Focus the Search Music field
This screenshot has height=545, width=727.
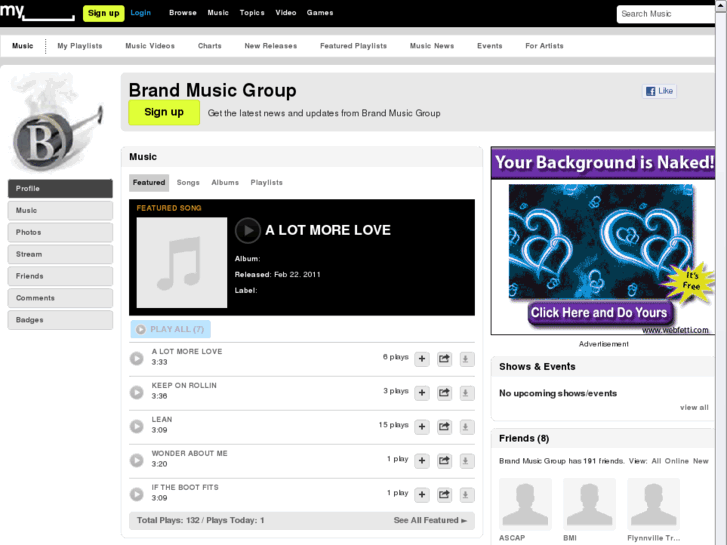pos(665,14)
